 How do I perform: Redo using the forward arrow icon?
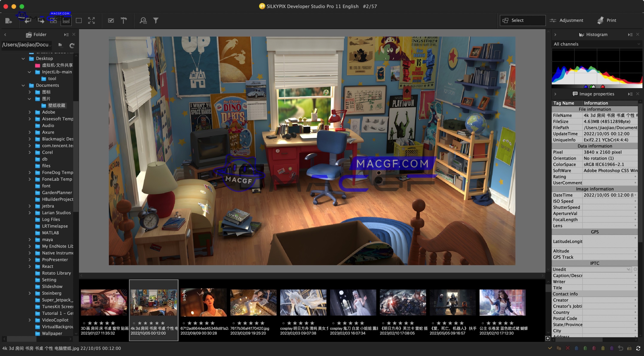(41, 20)
